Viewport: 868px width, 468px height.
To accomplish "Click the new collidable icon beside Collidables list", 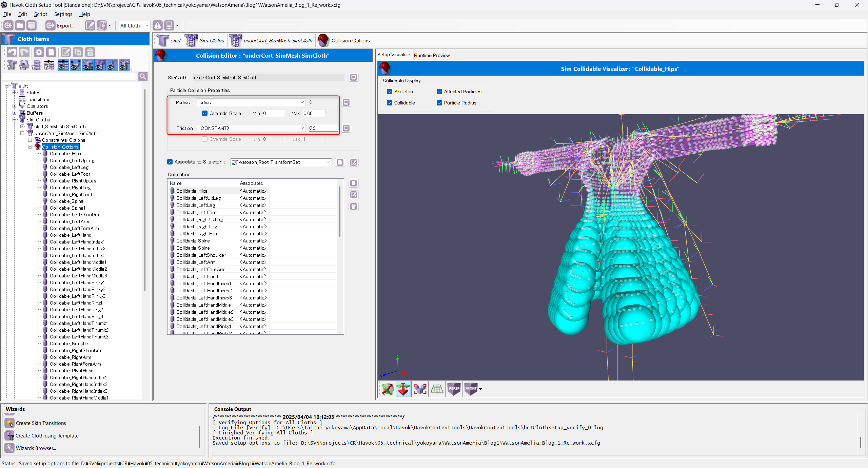I will click(354, 183).
